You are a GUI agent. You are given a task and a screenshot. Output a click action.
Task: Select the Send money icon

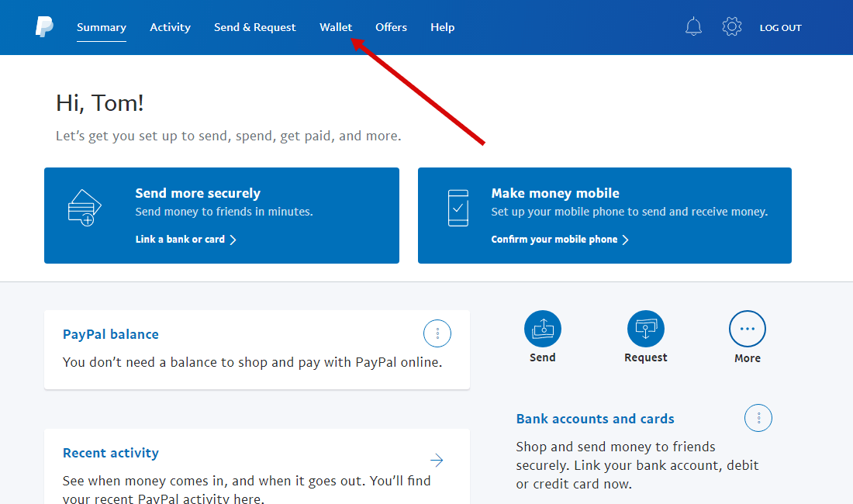coord(542,329)
